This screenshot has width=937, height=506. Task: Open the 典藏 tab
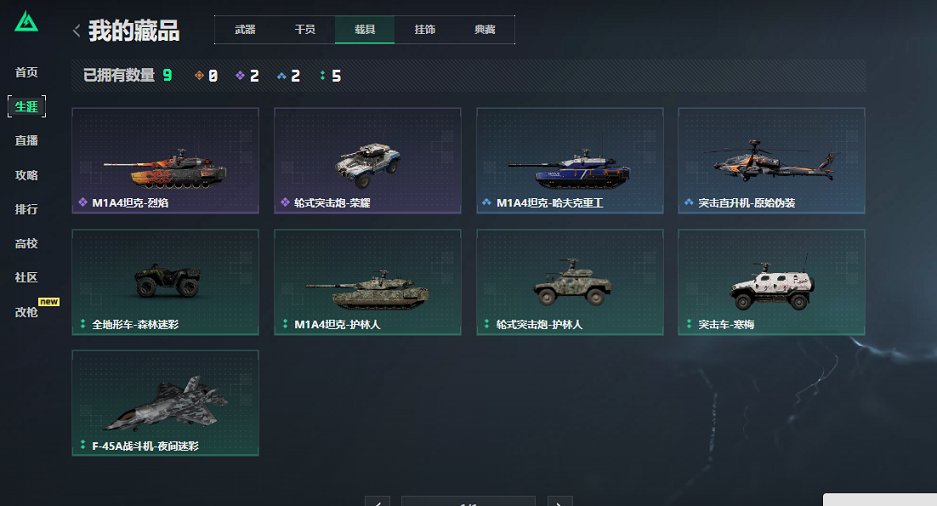point(485,29)
